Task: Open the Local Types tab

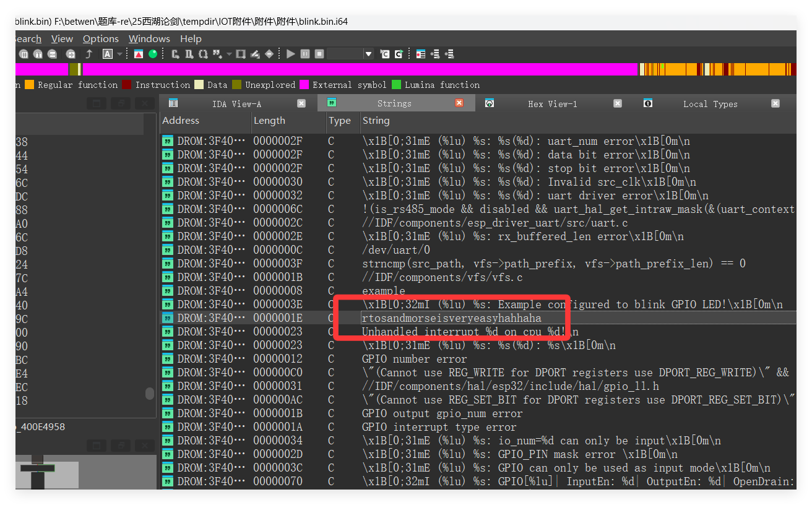Action: (710, 104)
